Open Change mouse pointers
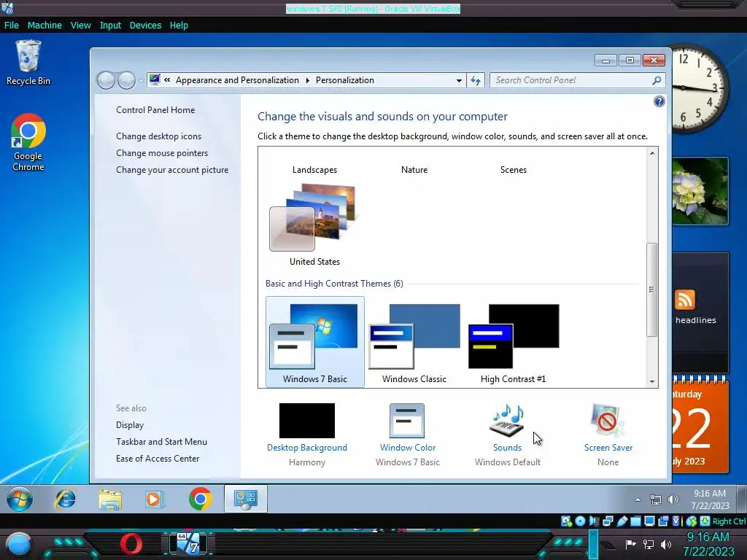 [x=162, y=153]
